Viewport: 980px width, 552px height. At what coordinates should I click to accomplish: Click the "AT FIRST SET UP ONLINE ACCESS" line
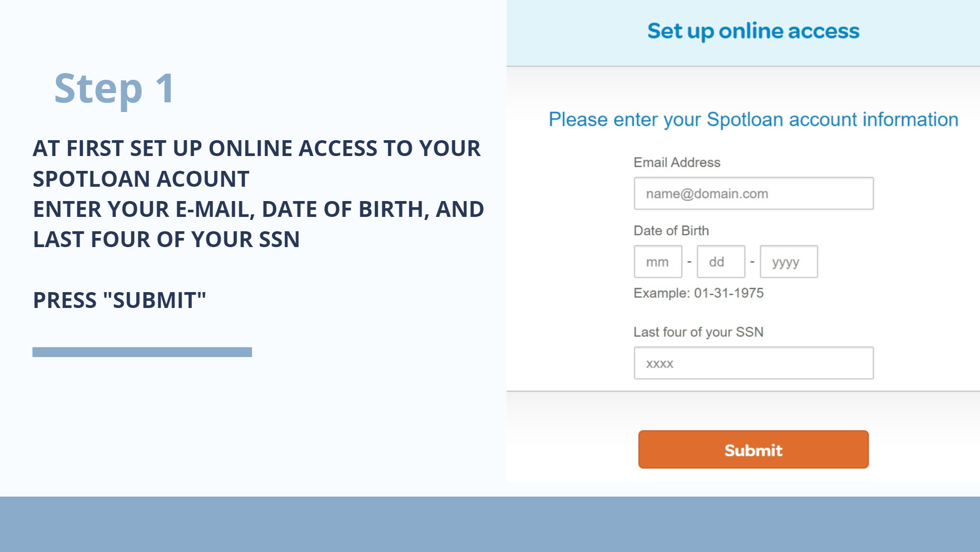coord(256,148)
